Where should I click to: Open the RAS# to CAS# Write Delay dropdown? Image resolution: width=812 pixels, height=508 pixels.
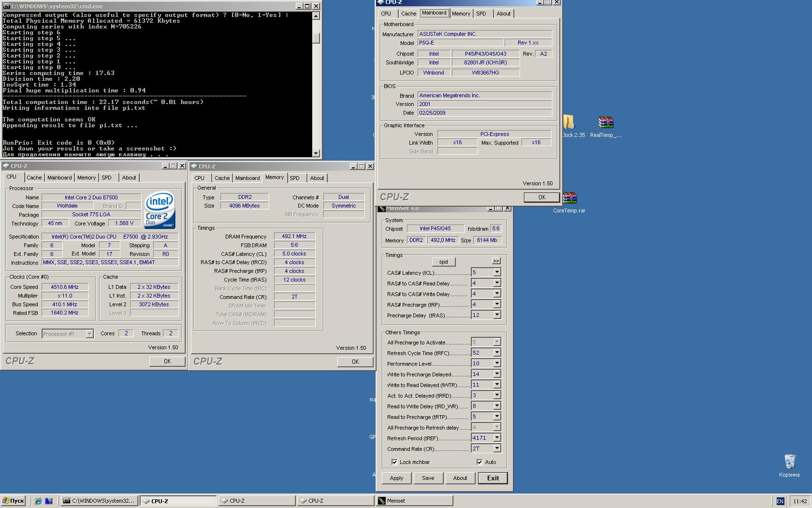[496, 294]
